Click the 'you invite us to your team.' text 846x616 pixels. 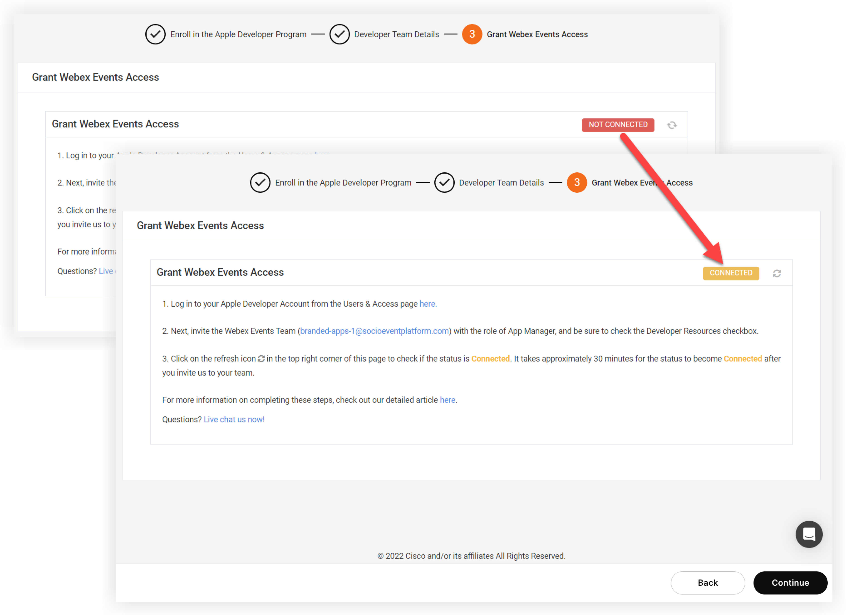pyautogui.click(x=208, y=373)
